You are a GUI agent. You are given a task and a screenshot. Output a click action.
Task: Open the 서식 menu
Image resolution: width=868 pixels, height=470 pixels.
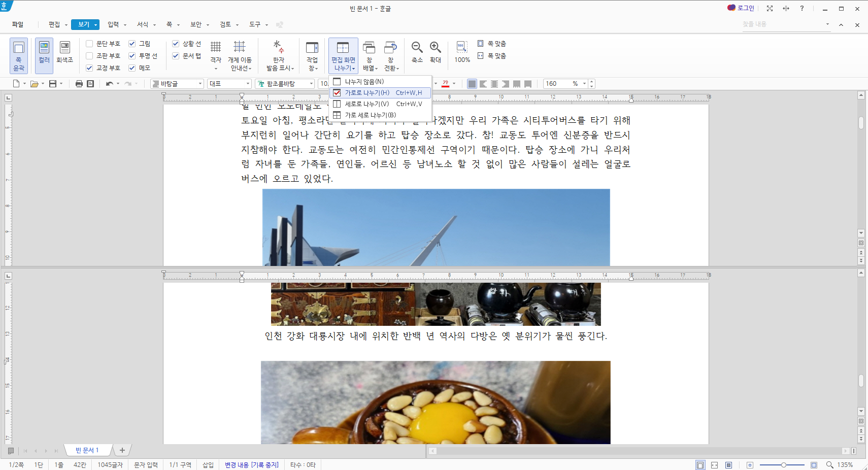(x=143, y=24)
